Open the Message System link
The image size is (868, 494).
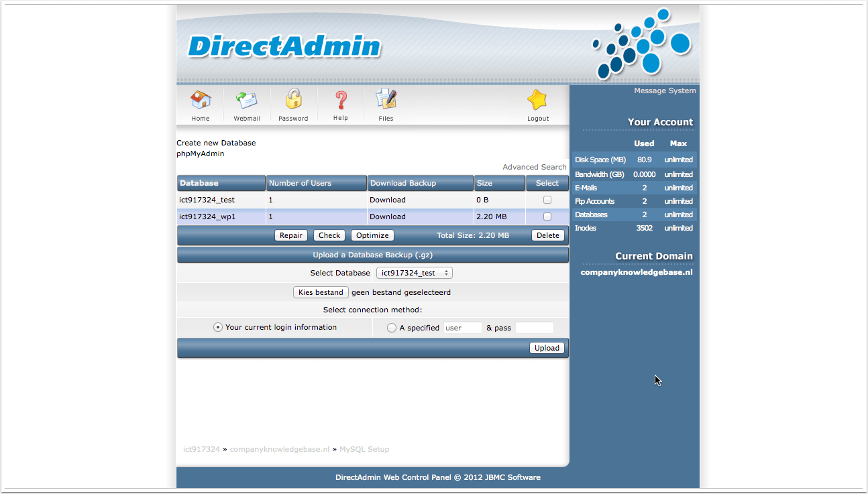click(665, 90)
